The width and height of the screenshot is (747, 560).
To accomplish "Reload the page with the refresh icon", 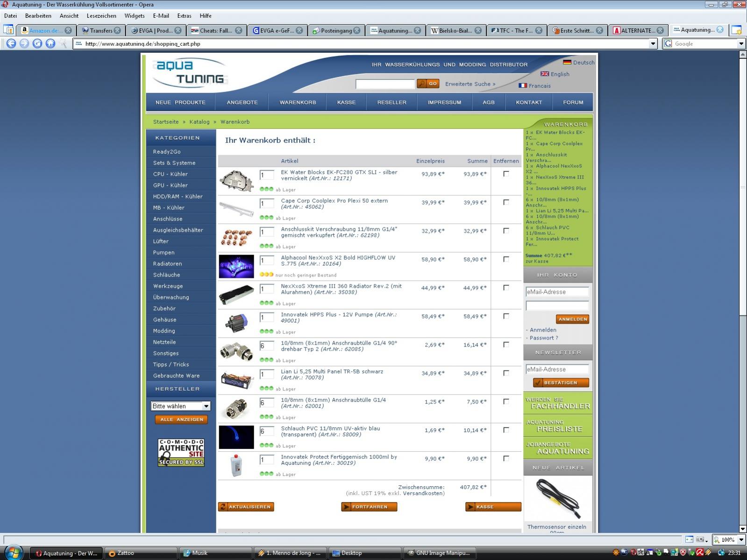I will (37, 43).
